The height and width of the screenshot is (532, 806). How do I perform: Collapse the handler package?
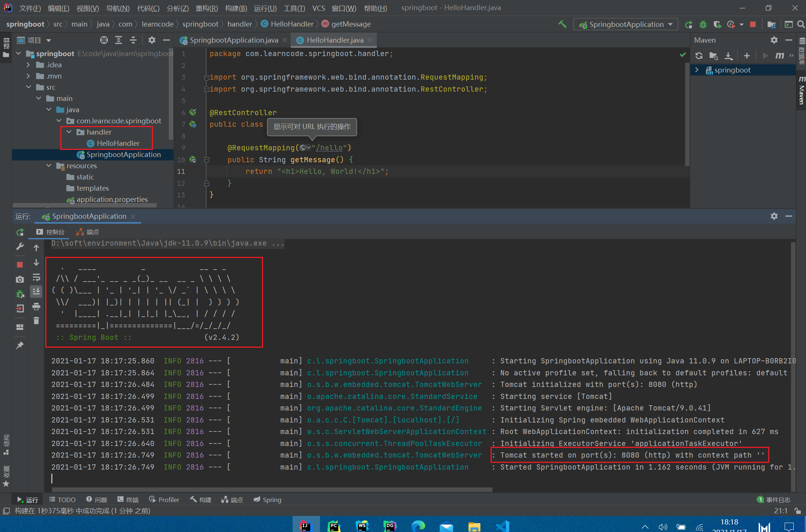pos(69,132)
